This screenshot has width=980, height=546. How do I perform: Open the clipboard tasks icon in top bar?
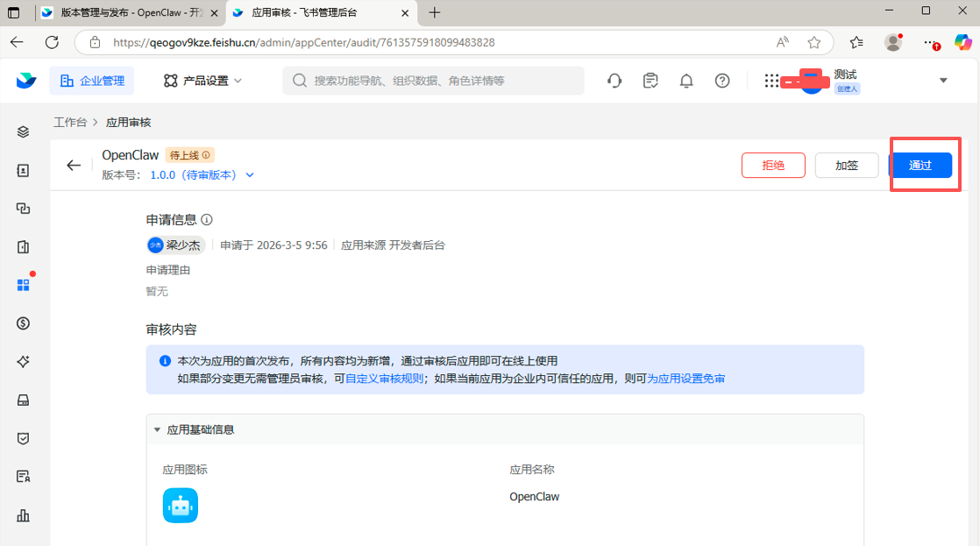click(650, 80)
